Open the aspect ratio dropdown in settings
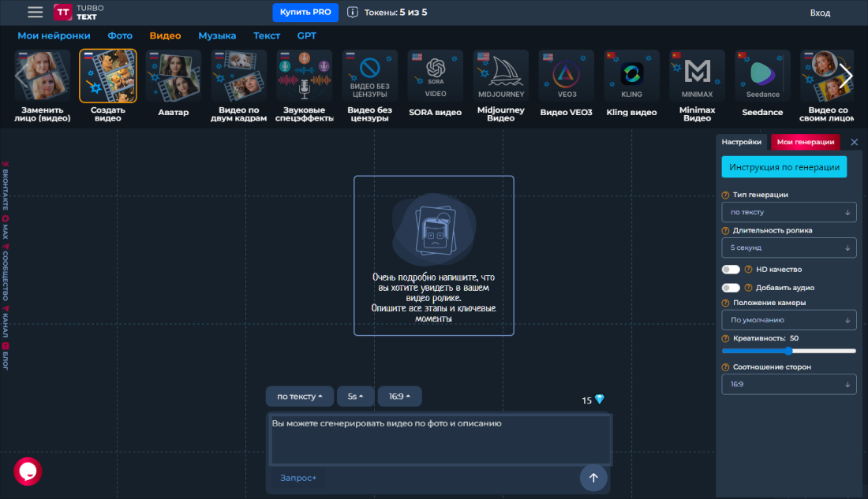The image size is (868, 499). [788, 385]
